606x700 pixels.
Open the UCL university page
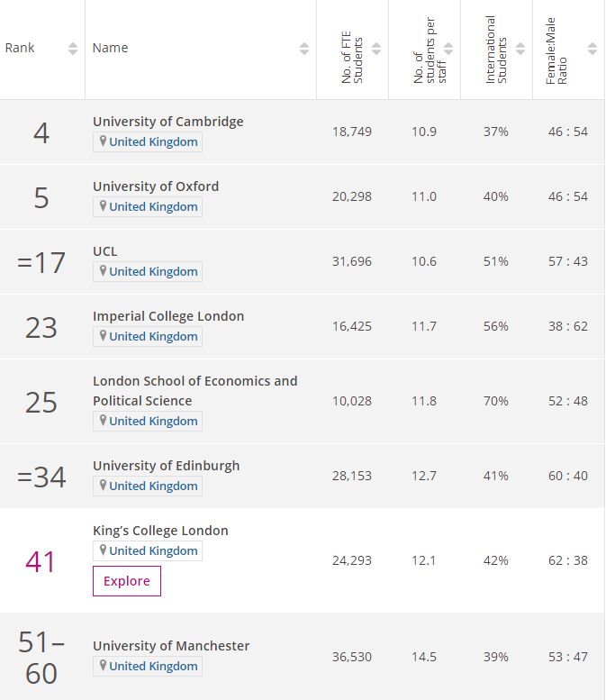point(105,251)
